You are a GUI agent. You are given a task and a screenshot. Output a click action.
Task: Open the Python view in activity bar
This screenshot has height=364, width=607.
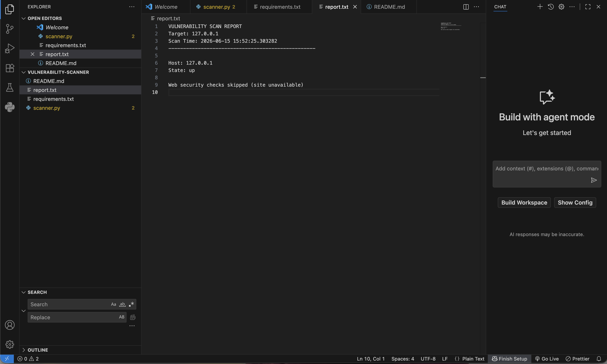pyautogui.click(x=10, y=107)
